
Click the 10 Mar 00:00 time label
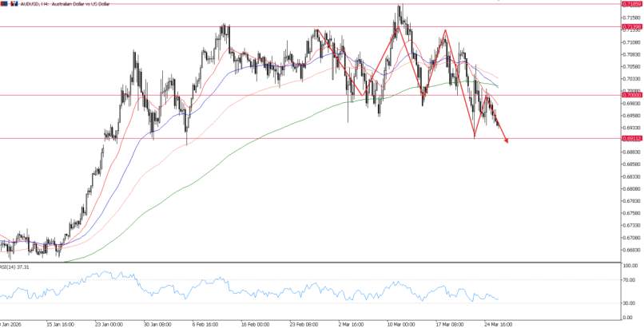tap(401, 324)
